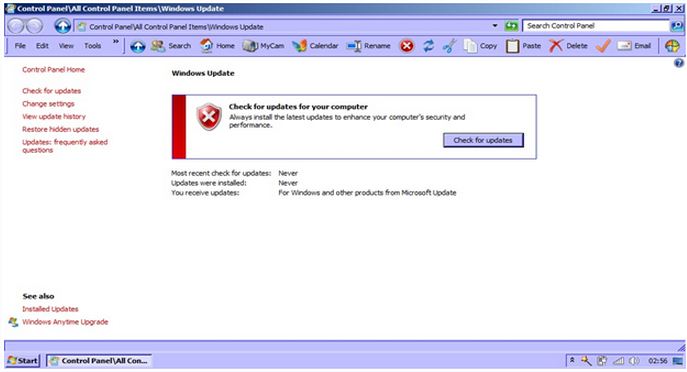Open Calendar from the toolbar
This screenshot has height=372, width=687.
coord(315,46)
